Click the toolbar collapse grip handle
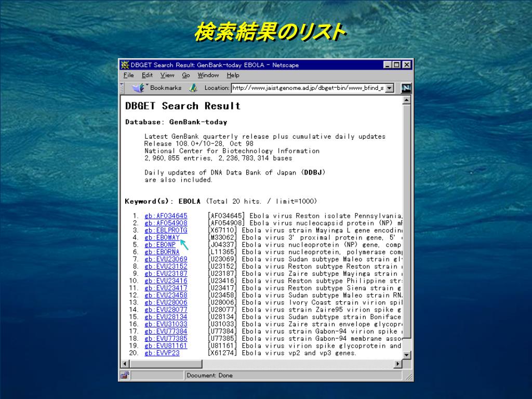Image resolution: width=532 pixels, height=399 pixels. [x=122, y=88]
